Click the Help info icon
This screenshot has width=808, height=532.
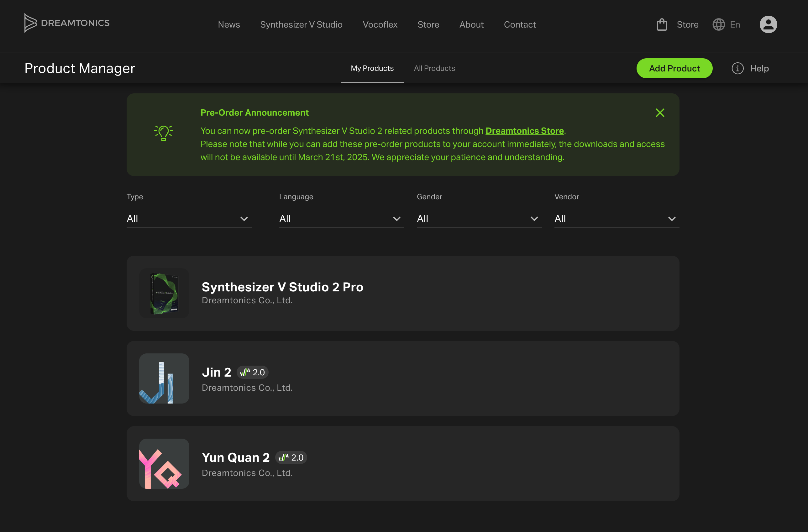737,68
